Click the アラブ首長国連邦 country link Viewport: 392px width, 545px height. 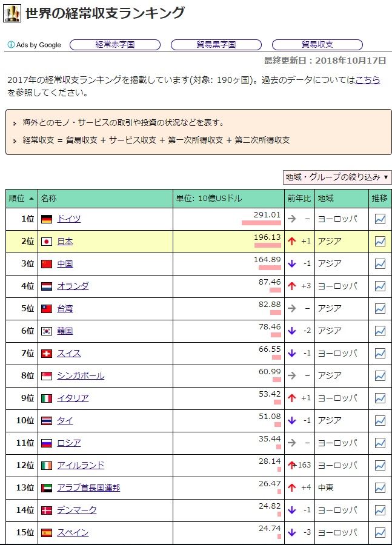pyautogui.click(x=88, y=488)
